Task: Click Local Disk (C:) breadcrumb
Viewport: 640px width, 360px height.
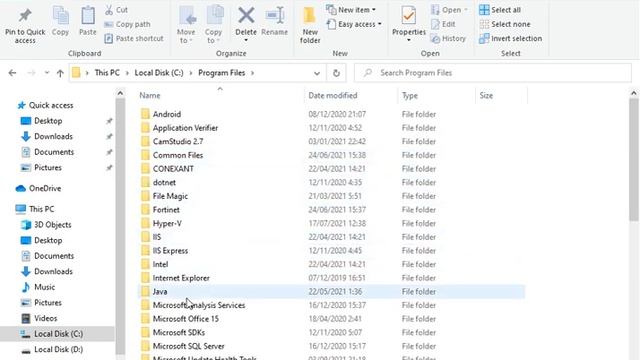Action: tap(159, 73)
